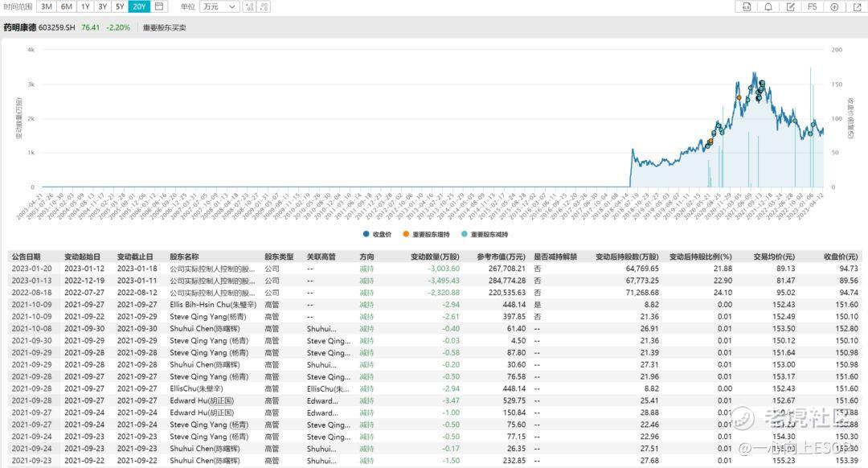Screen dimensions: 868x468
Task: Click the add plus circle icon
Action: point(834,6)
